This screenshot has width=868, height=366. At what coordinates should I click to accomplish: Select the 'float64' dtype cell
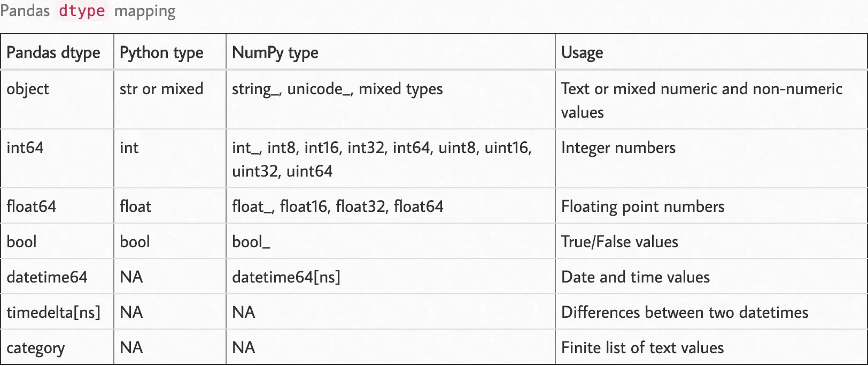(31, 207)
